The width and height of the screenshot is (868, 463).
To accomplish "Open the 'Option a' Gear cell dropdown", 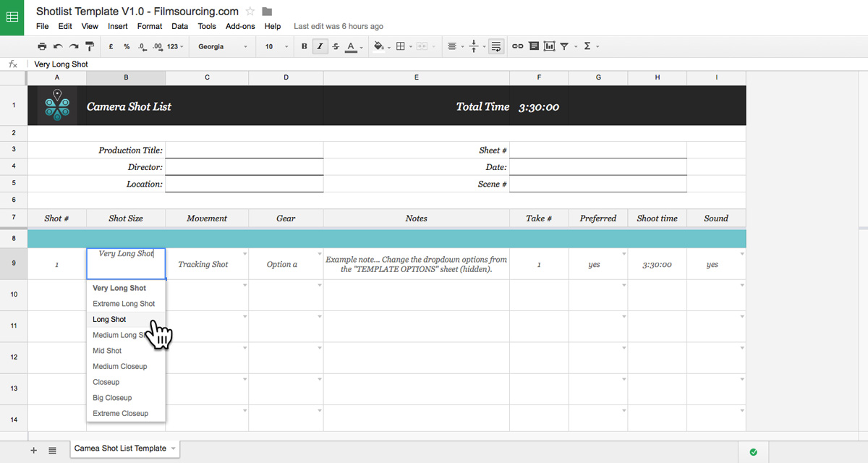I will point(319,255).
